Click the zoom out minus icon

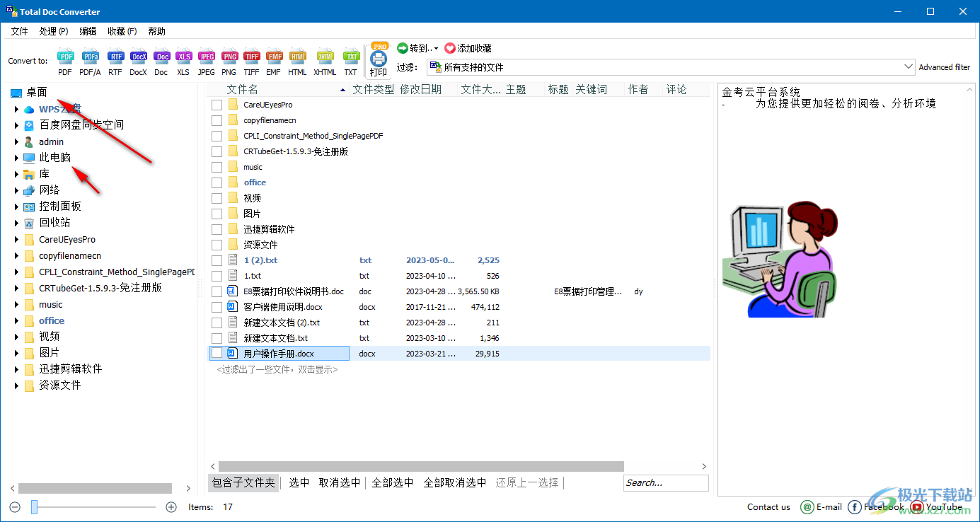point(15,506)
